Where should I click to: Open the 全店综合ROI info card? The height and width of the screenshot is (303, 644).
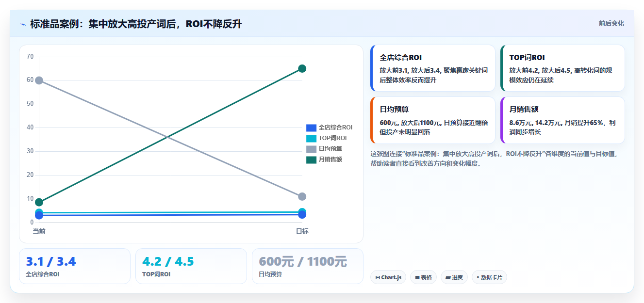click(432, 68)
